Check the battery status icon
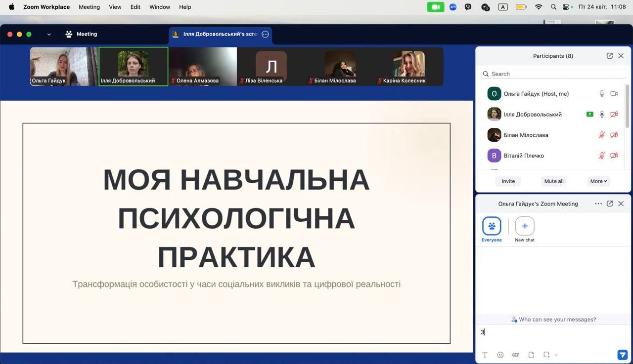 click(x=521, y=7)
